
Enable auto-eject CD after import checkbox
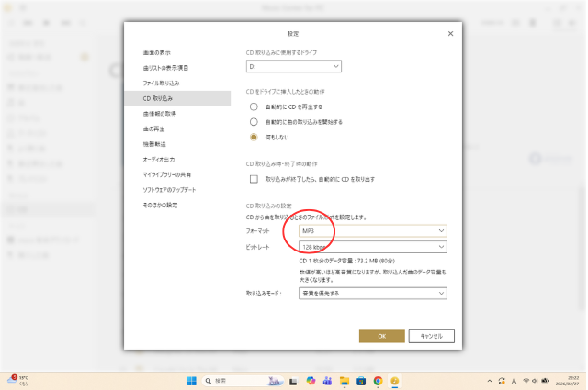[x=254, y=180]
